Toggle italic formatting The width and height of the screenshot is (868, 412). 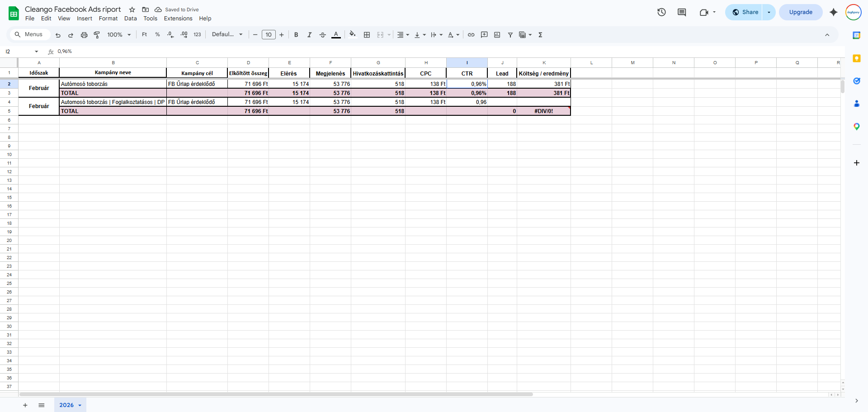(309, 35)
